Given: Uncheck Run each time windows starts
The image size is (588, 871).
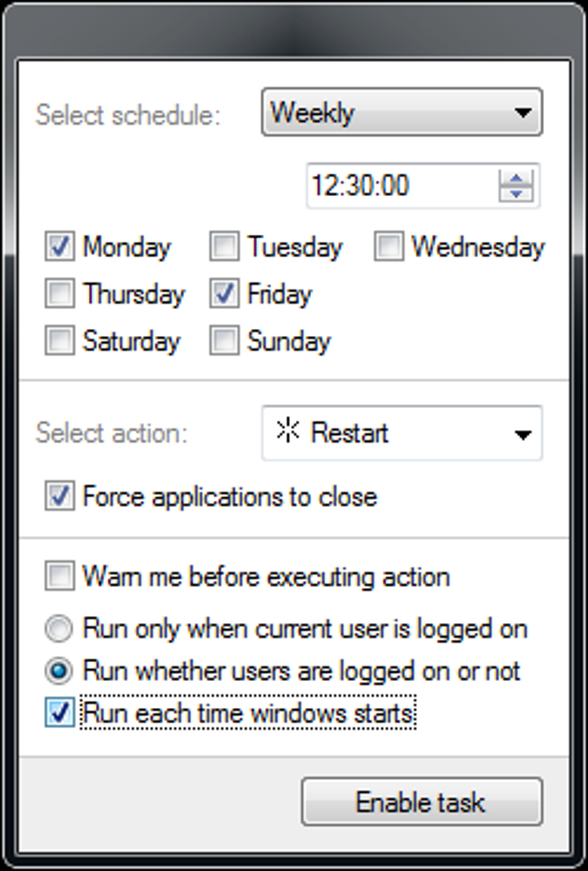Looking at the screenshot, I should tap(59, 712).
